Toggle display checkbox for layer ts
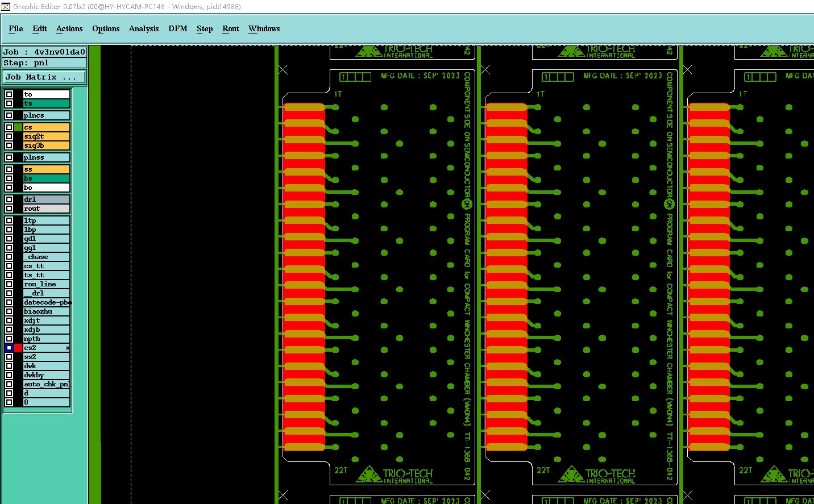Image resolution: width=814 pixels, height=504 pixels. 9,103
